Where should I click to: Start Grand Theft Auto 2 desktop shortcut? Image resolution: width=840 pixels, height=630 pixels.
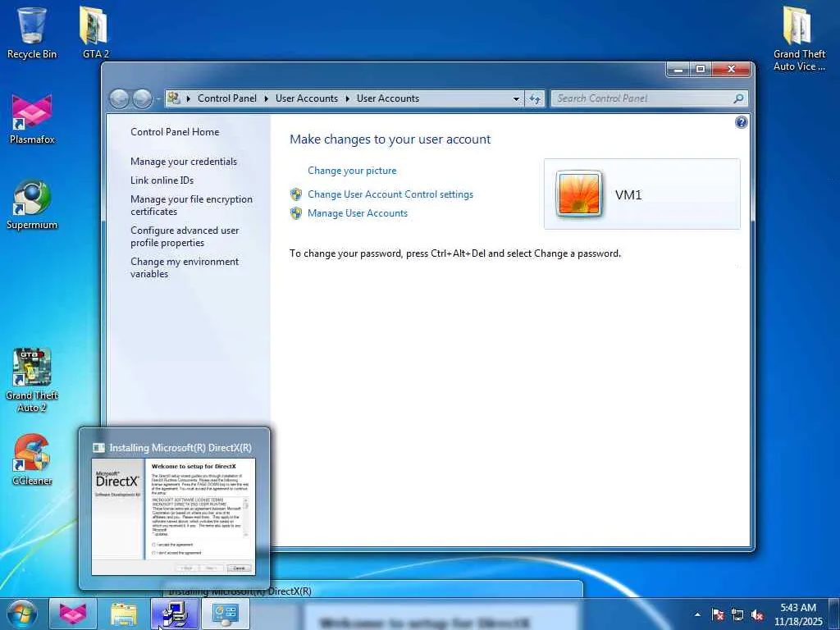click(x=32, y=381)
